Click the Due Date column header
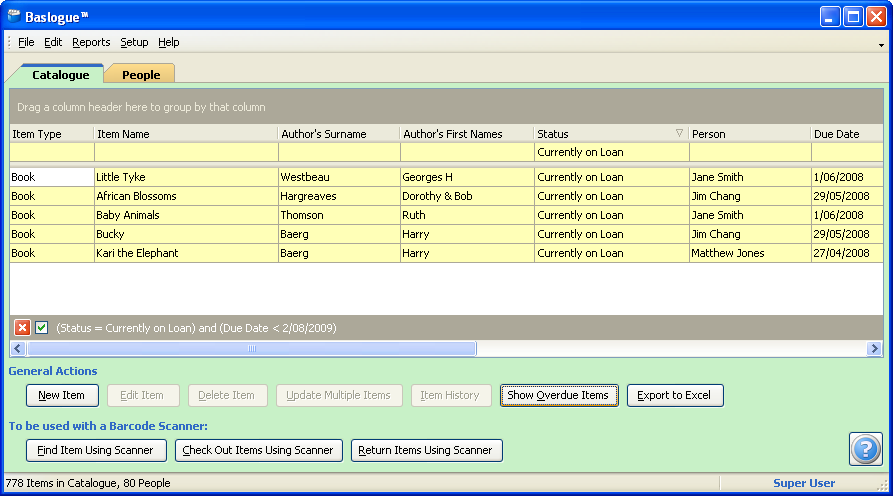 tap(847, 134)
